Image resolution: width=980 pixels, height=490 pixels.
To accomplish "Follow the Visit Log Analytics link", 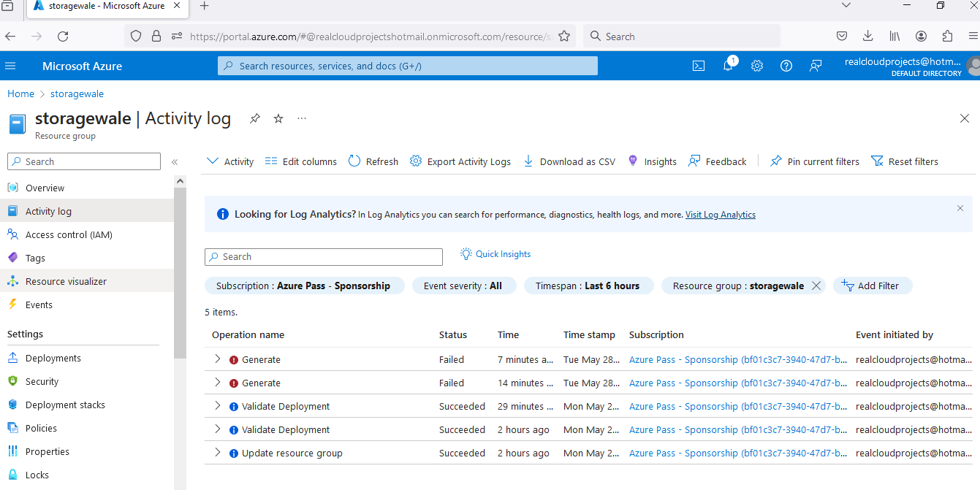I will tap(720, 215).
